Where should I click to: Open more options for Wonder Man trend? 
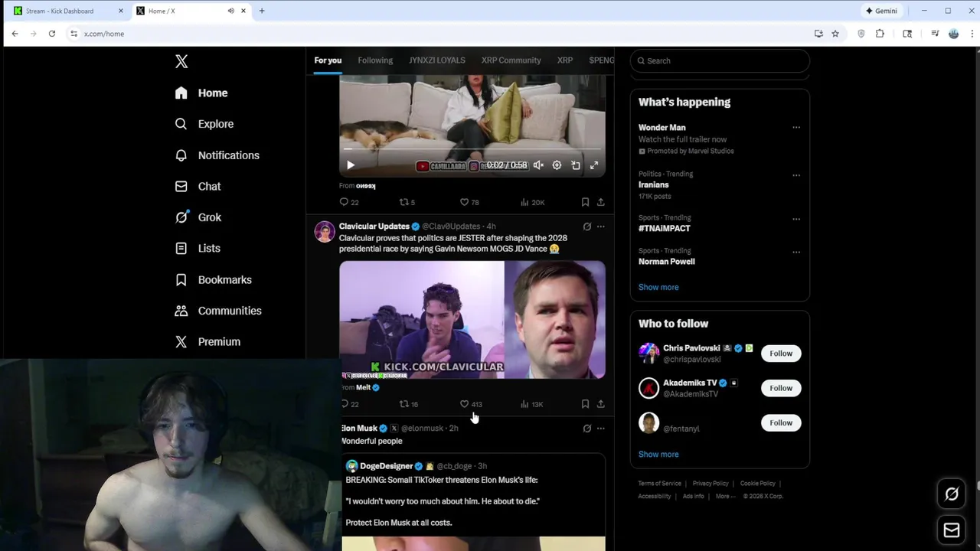tap(796, 128)
